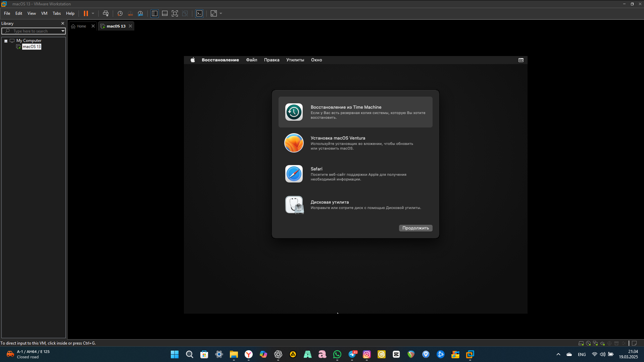Select Установка macOS Ventura option

[x=355, y=143]
